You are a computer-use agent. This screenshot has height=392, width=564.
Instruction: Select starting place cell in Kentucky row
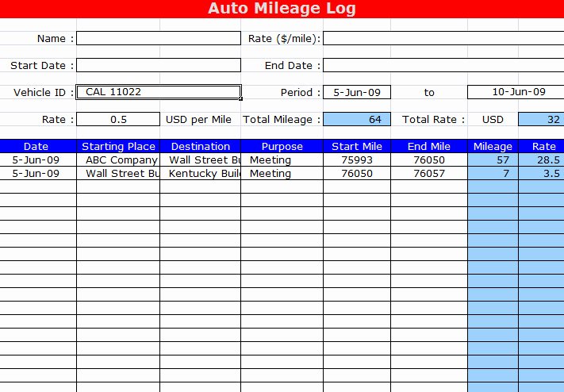pos(118,173)
